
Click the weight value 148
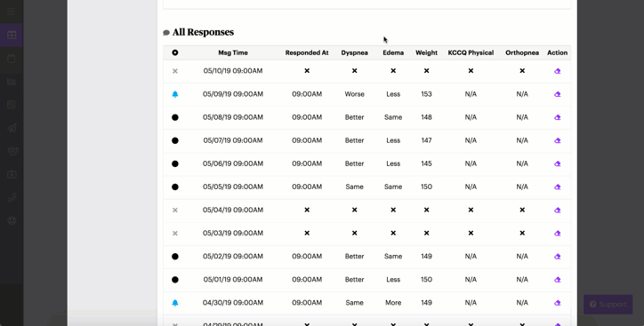tap(426, 117)
